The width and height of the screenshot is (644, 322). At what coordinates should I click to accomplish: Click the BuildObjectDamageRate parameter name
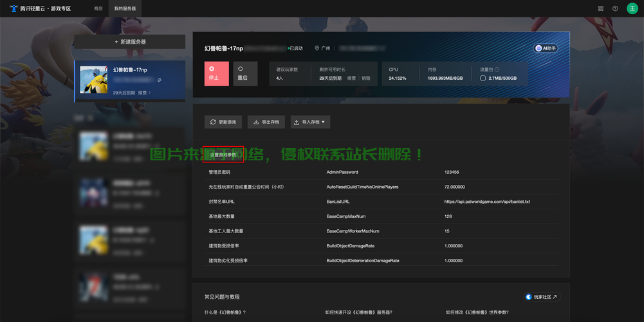[351, 246]
